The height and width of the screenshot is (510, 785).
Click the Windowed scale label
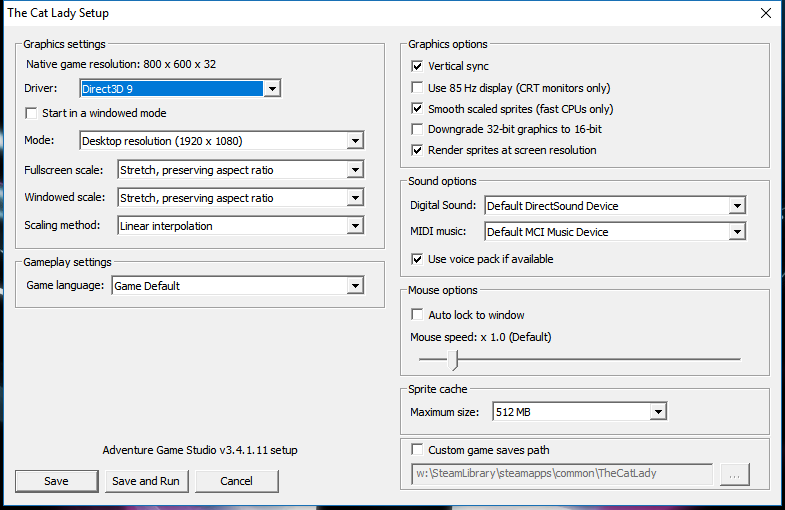(x=65, y=197)
